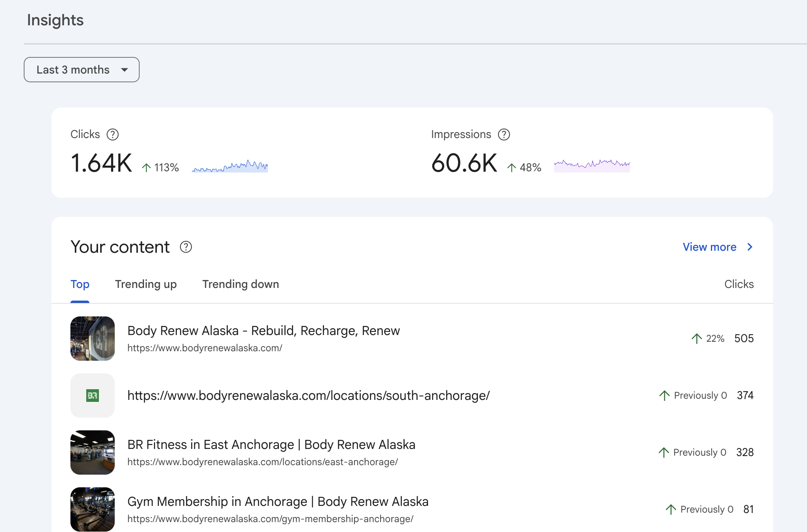Open Gym Membership in Anchorage title
The width and height of the screenshot is (807, 532).
(x=278, y=502)
